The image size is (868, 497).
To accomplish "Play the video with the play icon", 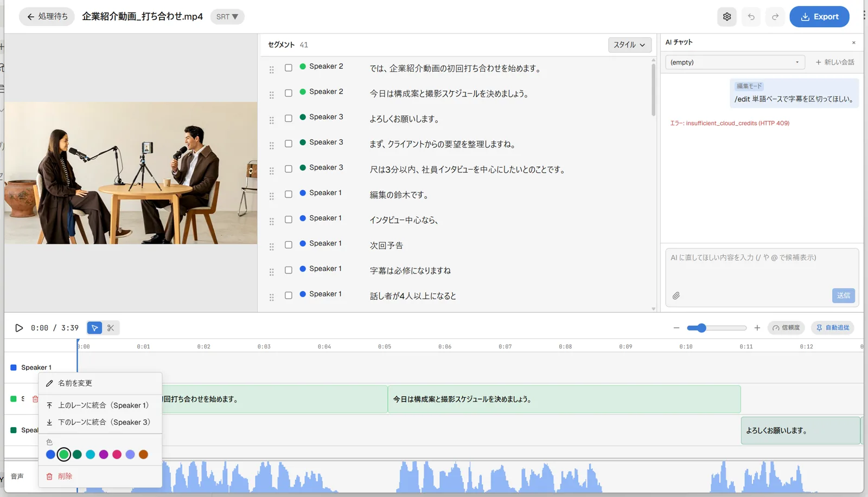I will pyautogui.click(x=19, y=328).
